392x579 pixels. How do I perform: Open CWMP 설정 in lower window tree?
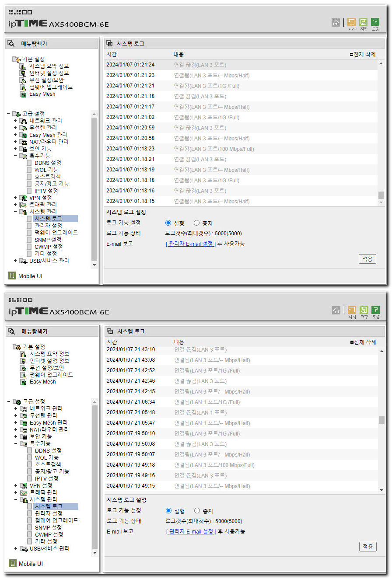(49, 534)
